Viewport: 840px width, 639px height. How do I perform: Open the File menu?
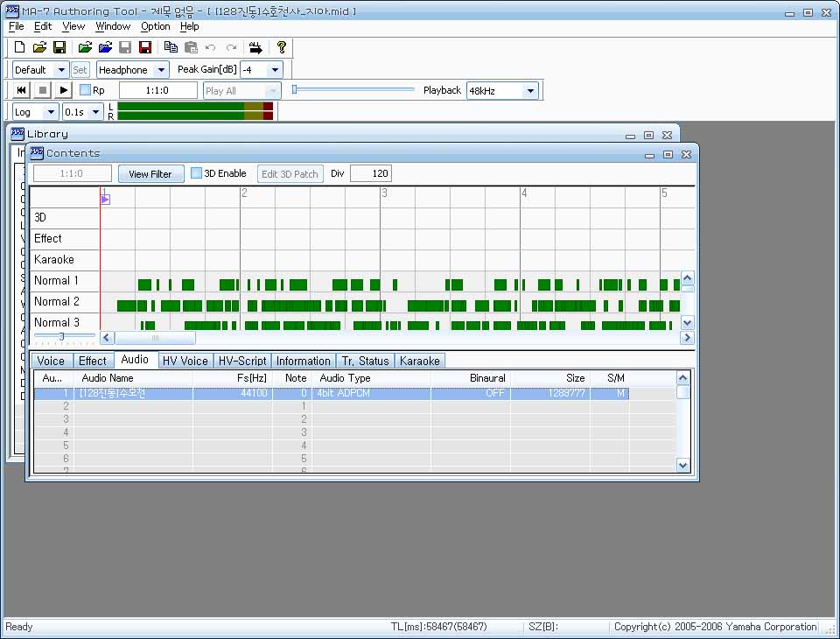(16, 26)
